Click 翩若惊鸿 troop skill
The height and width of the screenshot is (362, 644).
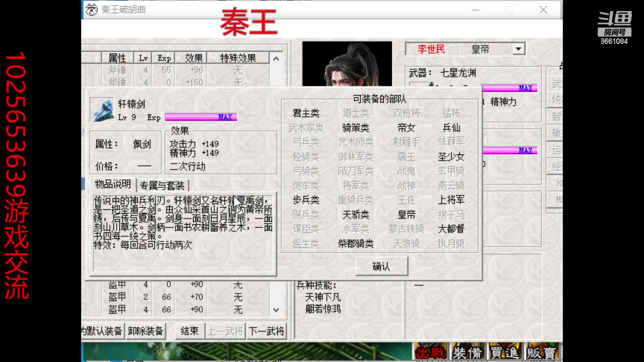point(323,309)
